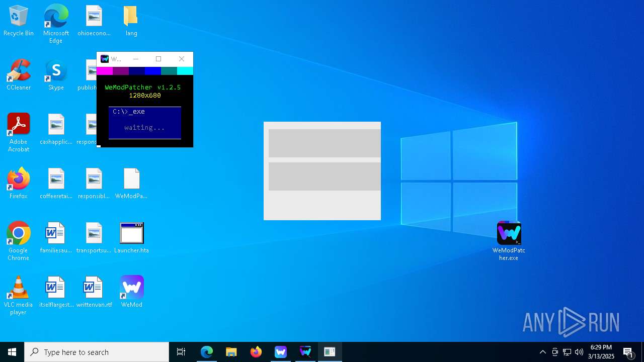Minimize the WeModPatcher window
Viewport: 644px width, 362px height.
coord(135,59)
